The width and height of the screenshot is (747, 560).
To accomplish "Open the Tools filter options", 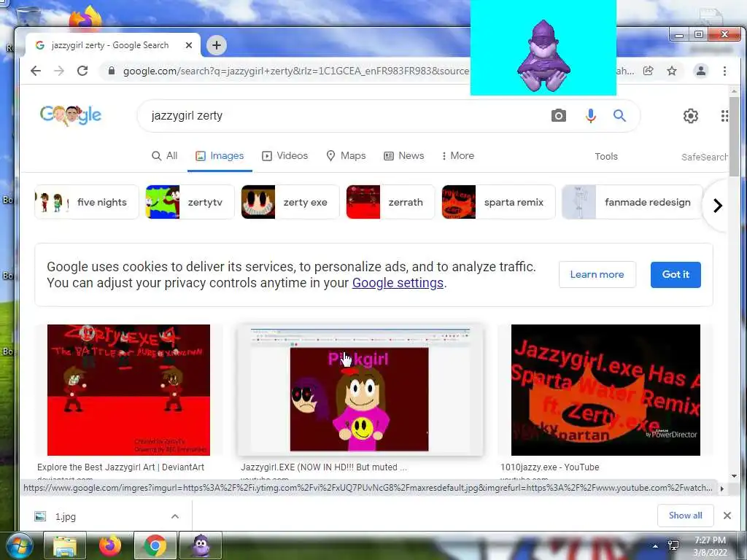I will [606, 156].
